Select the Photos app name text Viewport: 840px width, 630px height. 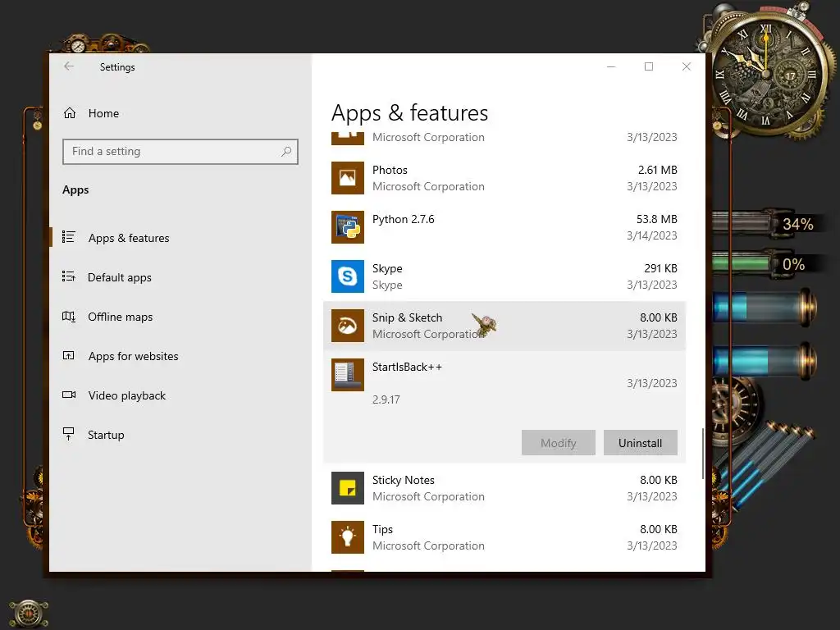coord(390,170)
